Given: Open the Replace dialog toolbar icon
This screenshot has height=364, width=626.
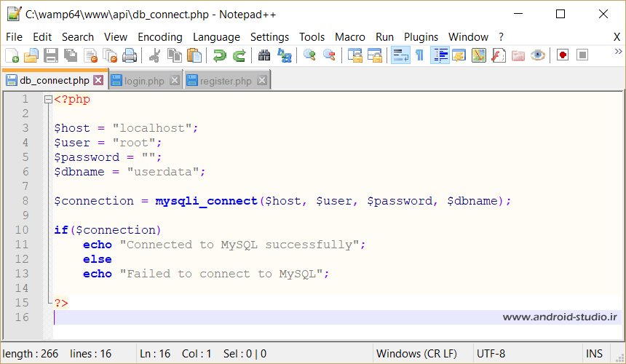Looking at the screenshot, I should point(285,55).
